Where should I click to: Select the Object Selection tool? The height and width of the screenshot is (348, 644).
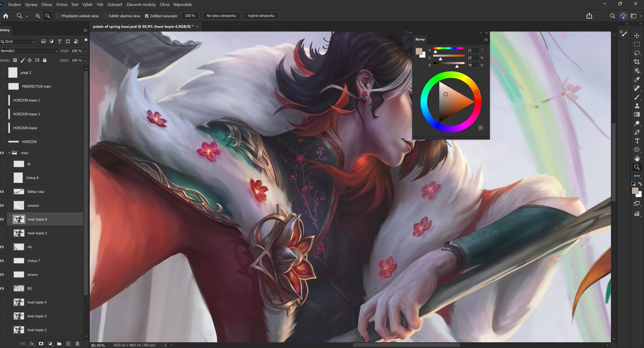(637, 70)
